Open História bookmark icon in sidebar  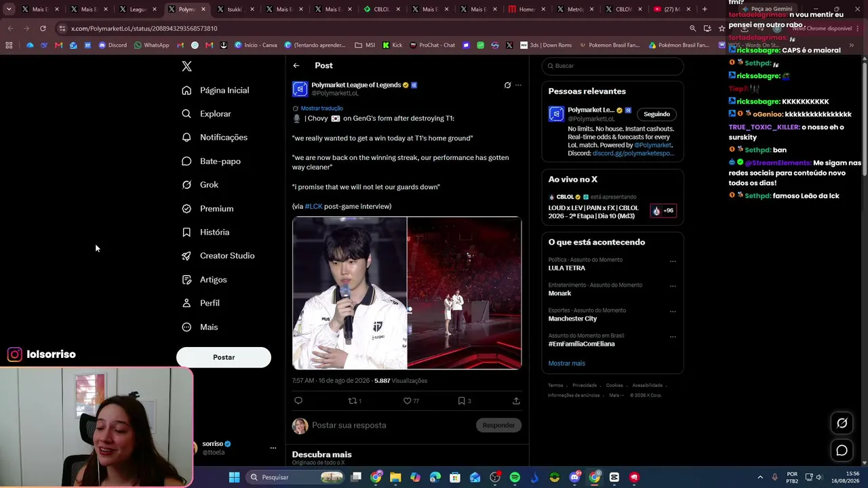(186, 232)
